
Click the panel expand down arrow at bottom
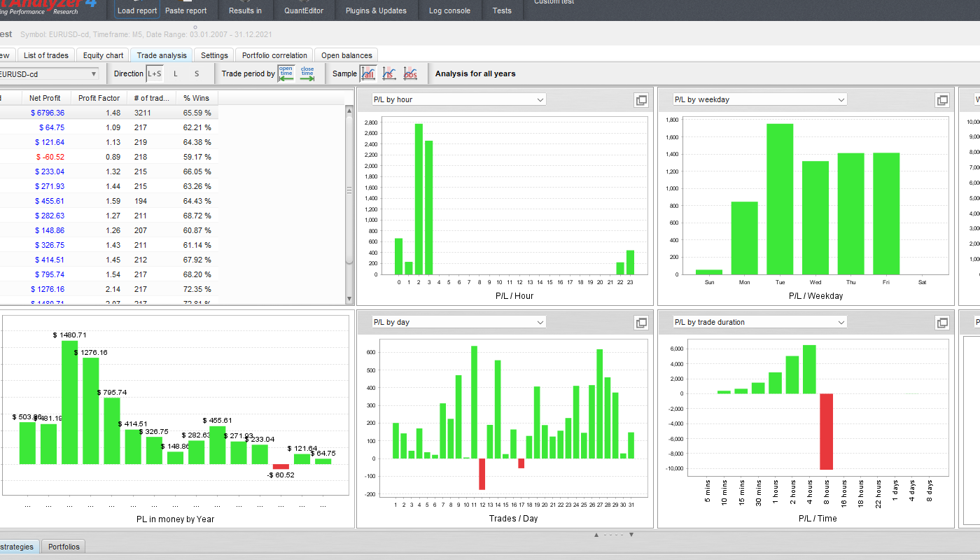(x=631, y=535)
